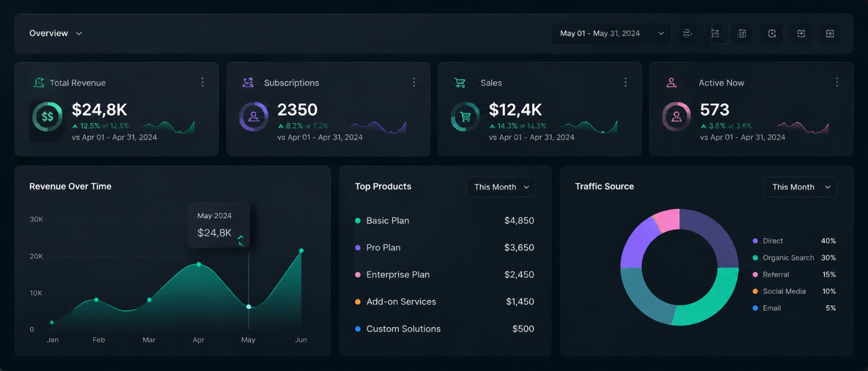Open the Active Now card three-dot menu
Screen dimensions: 868x371
click(837, 82)
